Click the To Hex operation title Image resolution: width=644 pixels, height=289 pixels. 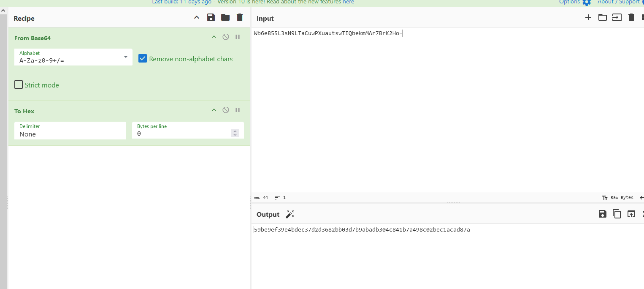tap(24, 111)
